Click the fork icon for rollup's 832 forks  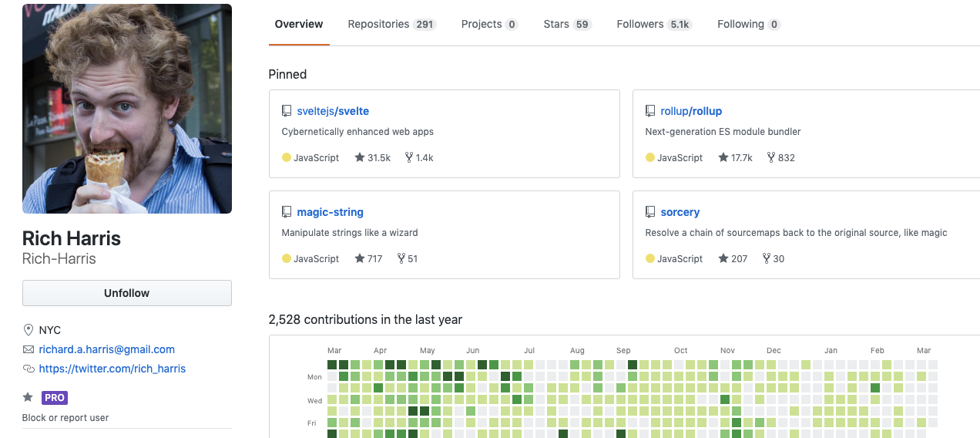771,157
